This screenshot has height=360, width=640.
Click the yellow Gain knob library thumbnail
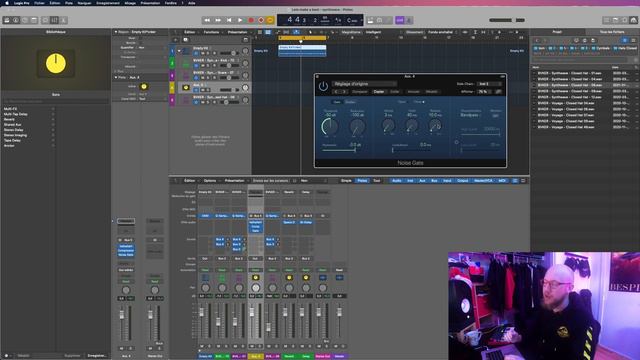(x=56, y=63)
